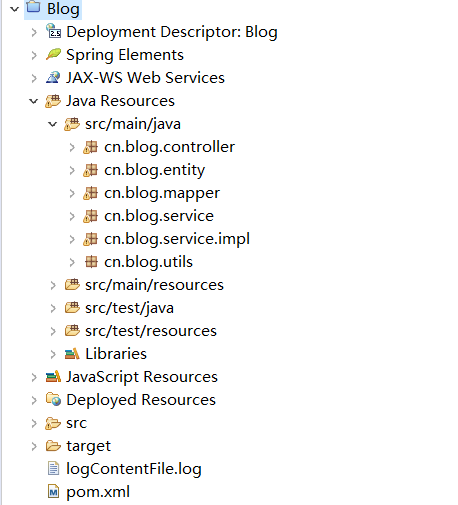Click the cn.blog.controller package icon

pyautogui.click(x=90, y=147)
